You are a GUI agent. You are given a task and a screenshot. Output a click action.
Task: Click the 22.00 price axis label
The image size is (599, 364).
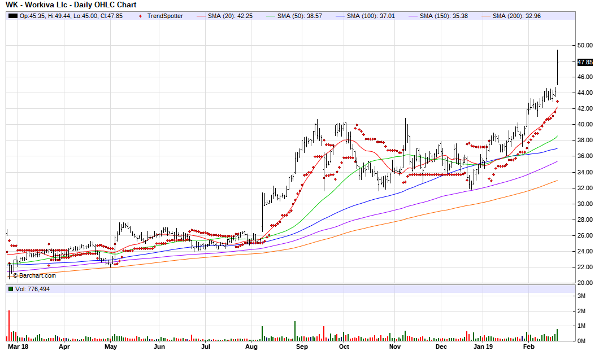pos(585,267)
